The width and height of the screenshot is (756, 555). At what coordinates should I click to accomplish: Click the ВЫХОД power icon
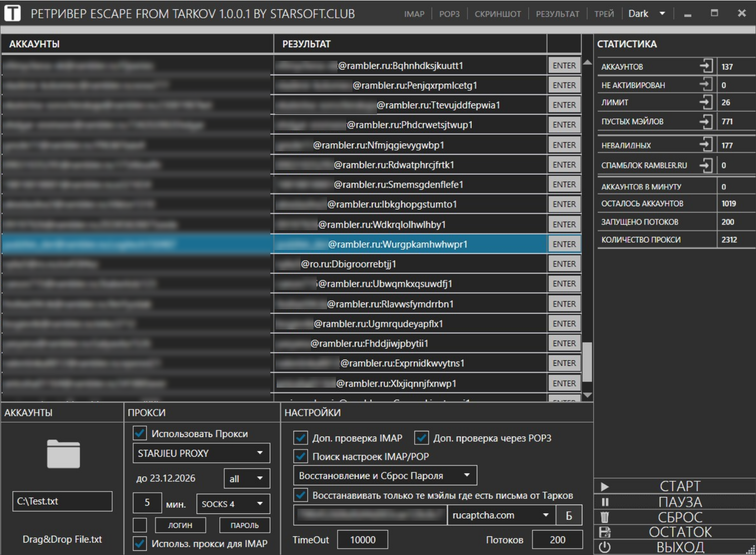[x=605, y=547]
